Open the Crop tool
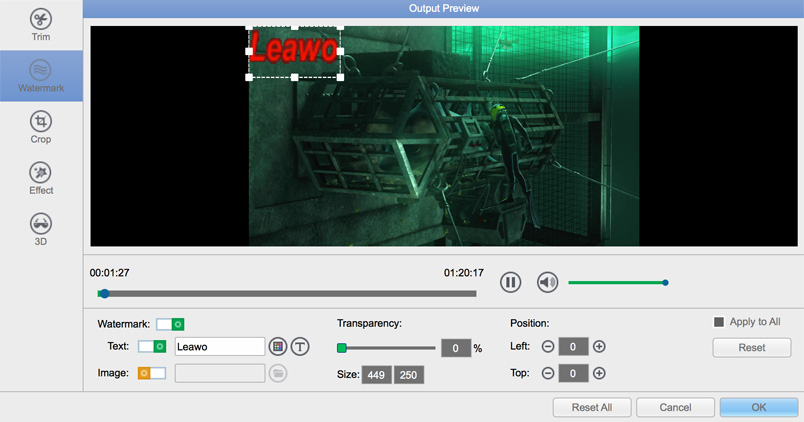This screenshot has height=422, width=804. (41, 127)
